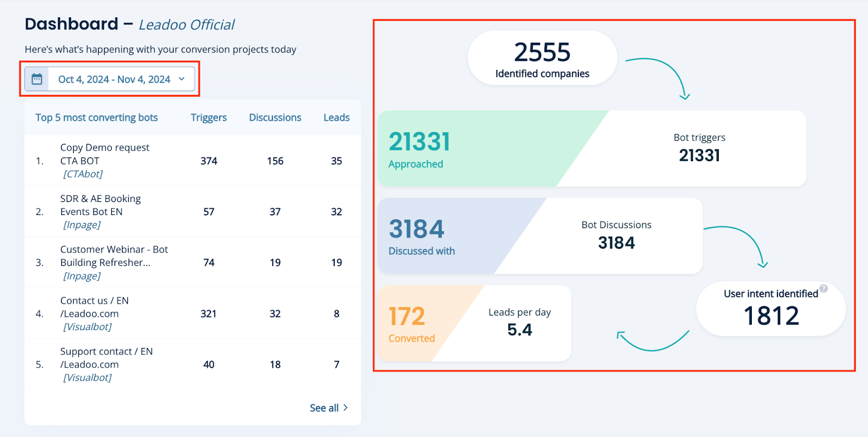
Task: Click the date range chevron arrow
Action: 182,79
